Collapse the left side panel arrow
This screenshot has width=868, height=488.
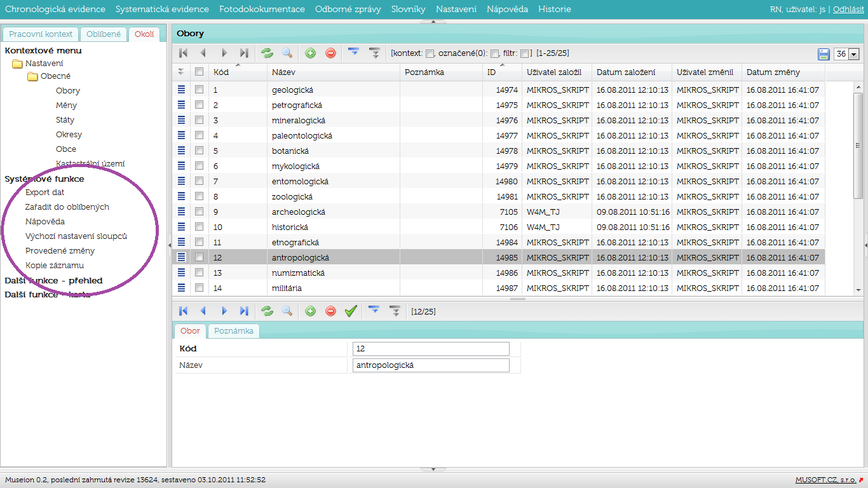[x=169, y=244]
